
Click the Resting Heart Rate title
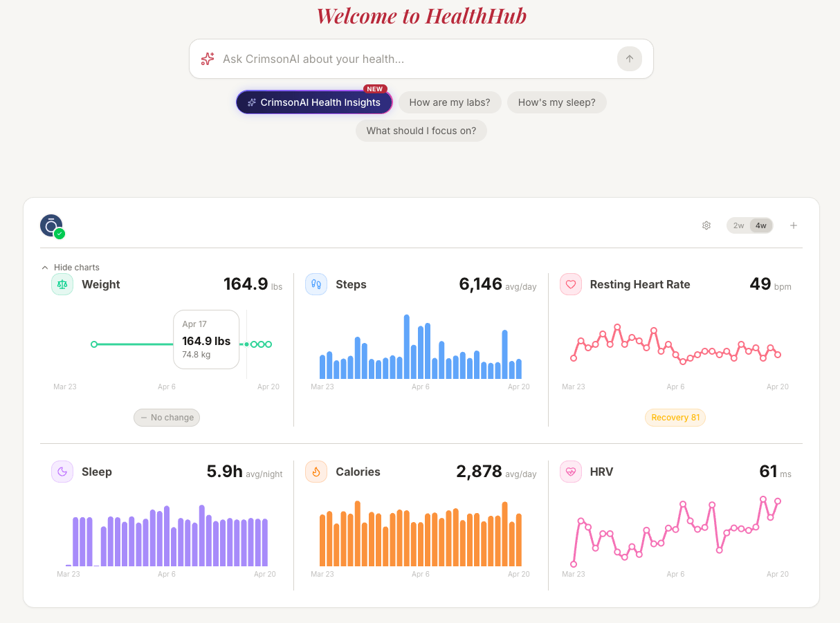coord(640,284)
